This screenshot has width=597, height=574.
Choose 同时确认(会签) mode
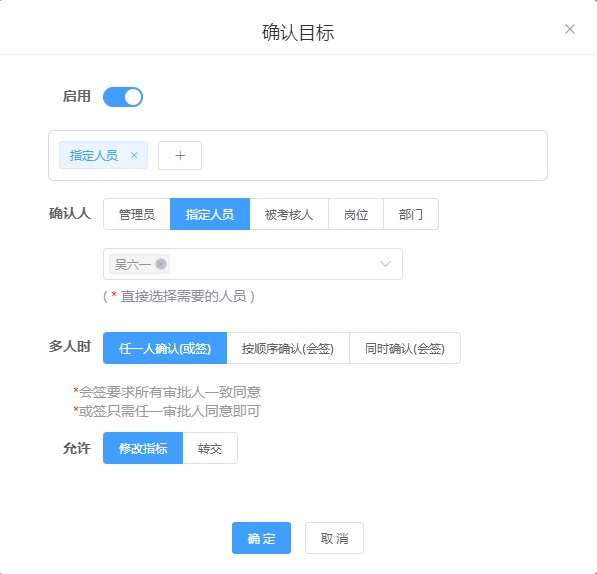[405, 348]
